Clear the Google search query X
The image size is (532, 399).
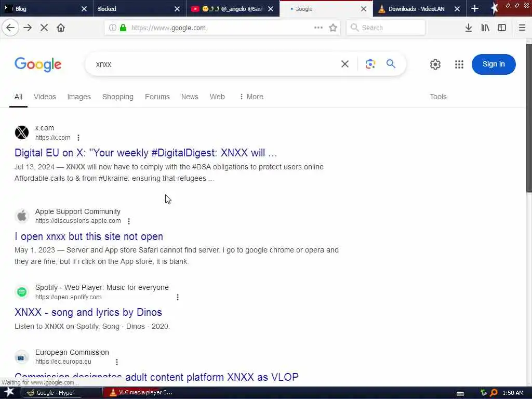[345, 64]
